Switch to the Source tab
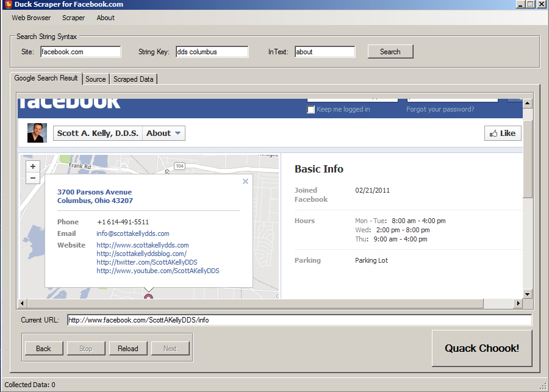The width and height of the screenshot is (549, 392). (x=96, y=79)
